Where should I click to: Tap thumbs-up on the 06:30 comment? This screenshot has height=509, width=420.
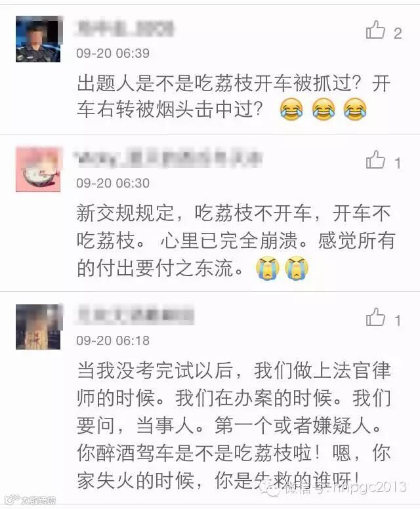tap(375, 159)
